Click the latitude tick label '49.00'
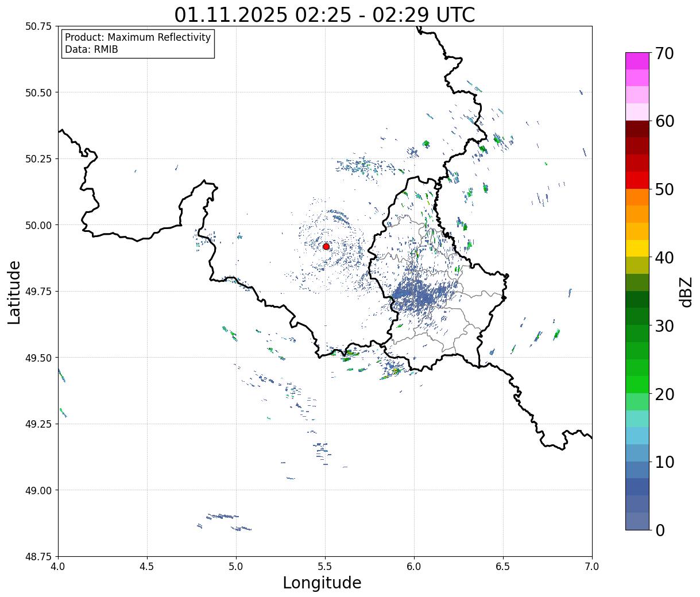The image size is (700, 597). 38,490
